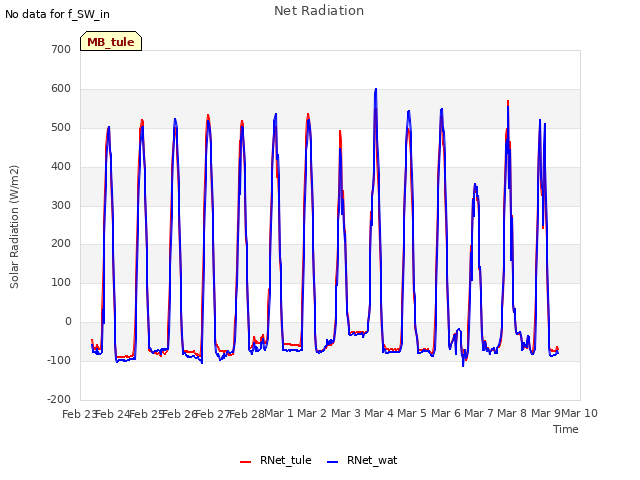Click the Solar Radiation (W/m2) axis title
The height and width of the screenshot is (480, 640).
coord(14,227)
